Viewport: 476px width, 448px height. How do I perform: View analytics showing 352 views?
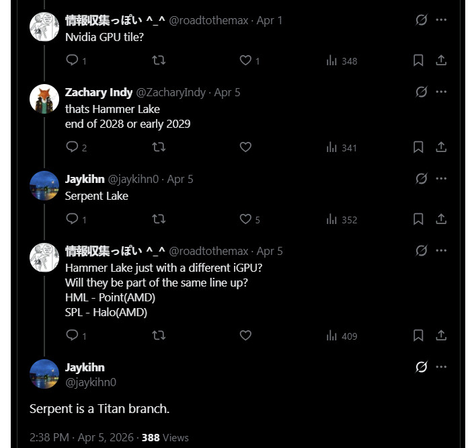[342, 219]
